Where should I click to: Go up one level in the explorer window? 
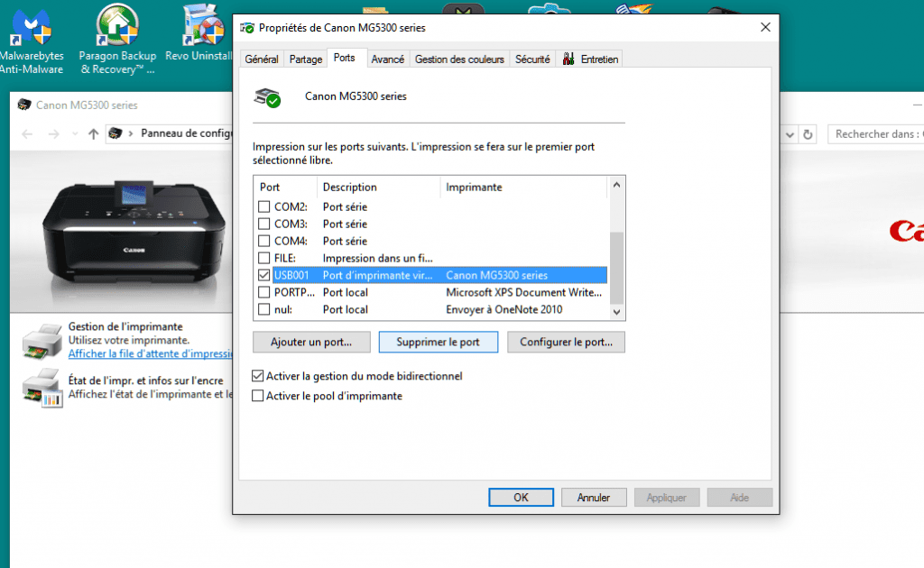[x=93, y=134]
